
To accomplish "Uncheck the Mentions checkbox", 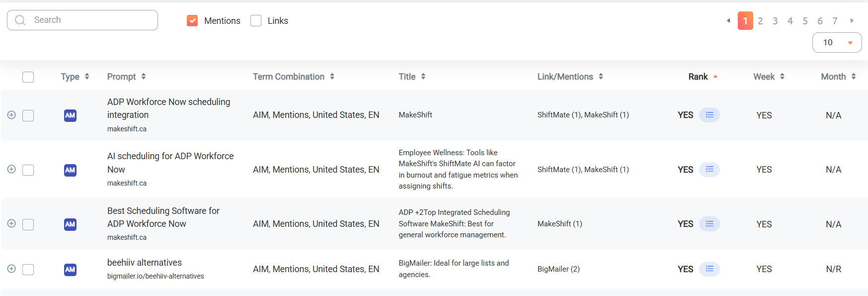I will (x=192, y=20).
